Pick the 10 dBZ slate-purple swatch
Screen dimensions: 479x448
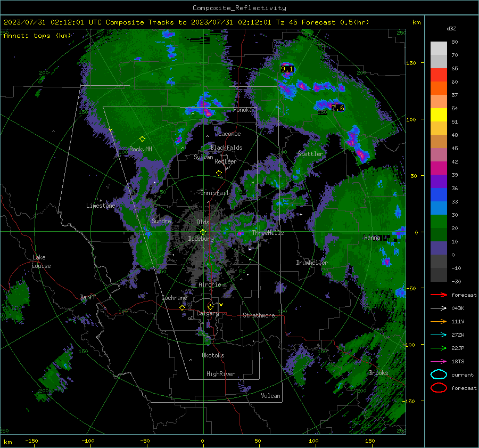pyautogui.click(x=439, y=248)
